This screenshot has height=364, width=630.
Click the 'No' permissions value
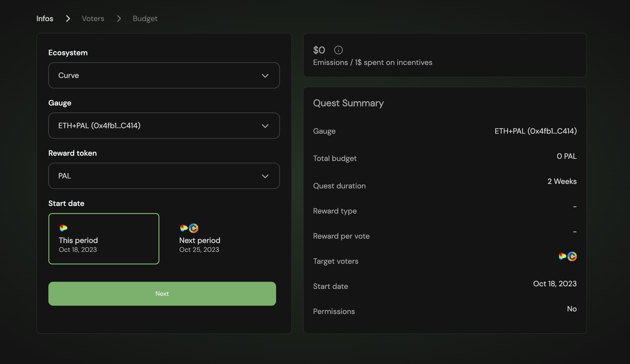coord(572,309)
